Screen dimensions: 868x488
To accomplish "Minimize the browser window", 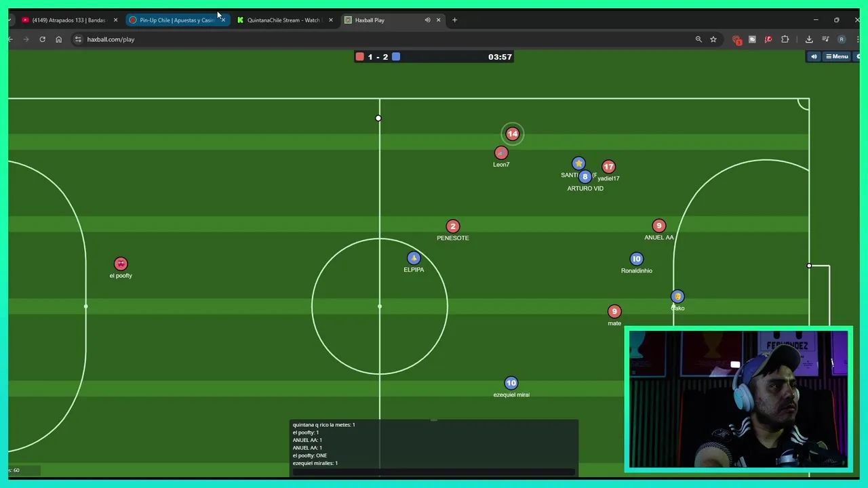I will (816, 20).
